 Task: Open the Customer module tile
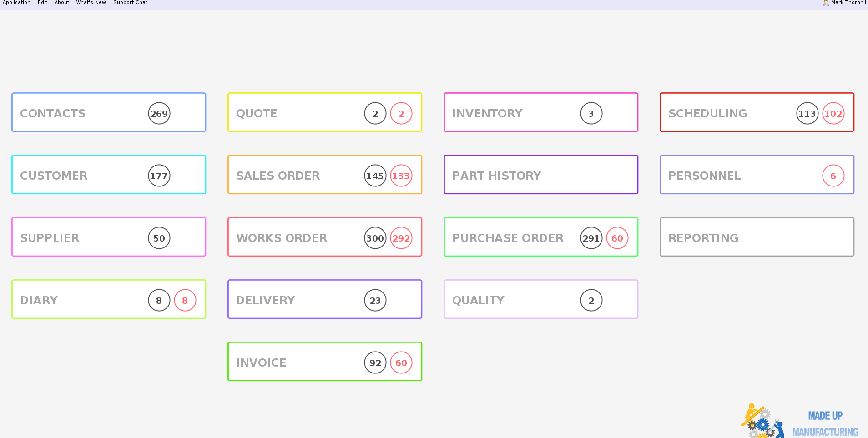coord(82,175)
